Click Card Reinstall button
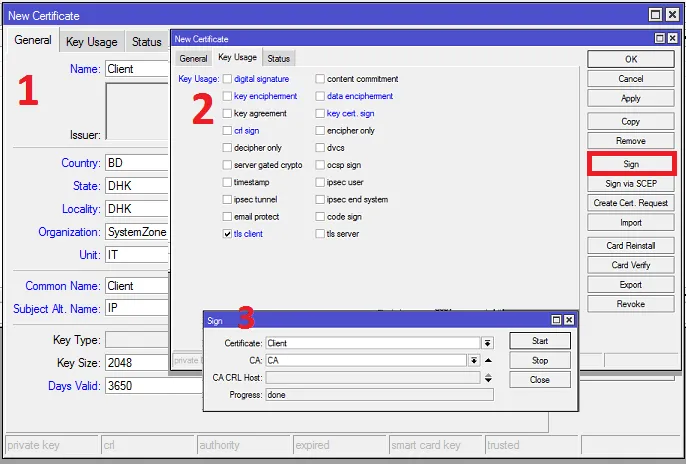 point(630,245)
